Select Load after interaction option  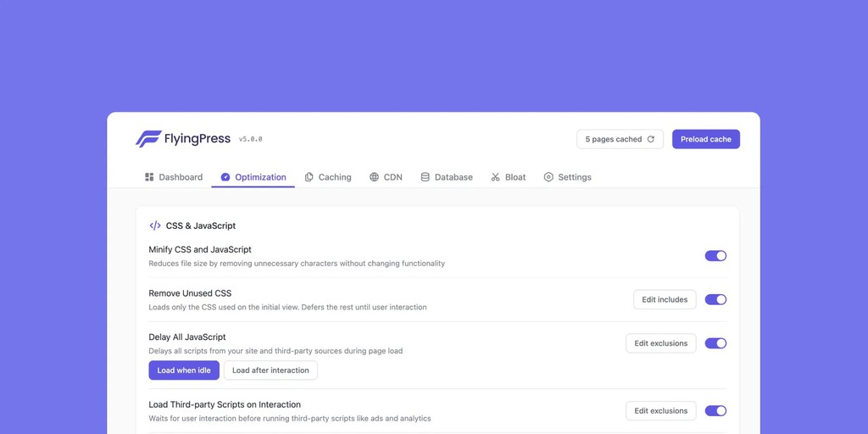click(x=270, y=370)
